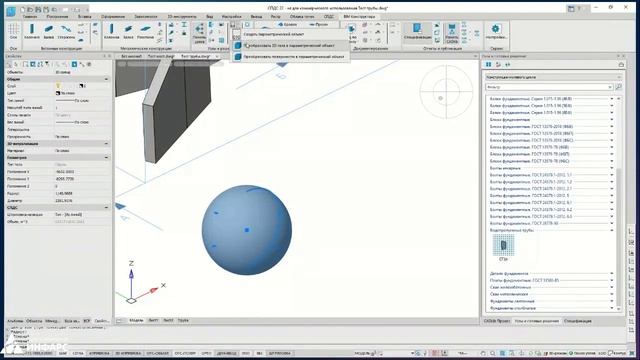Open the Спецификации ribbon tool
The image size is (640, 360).
417,32
